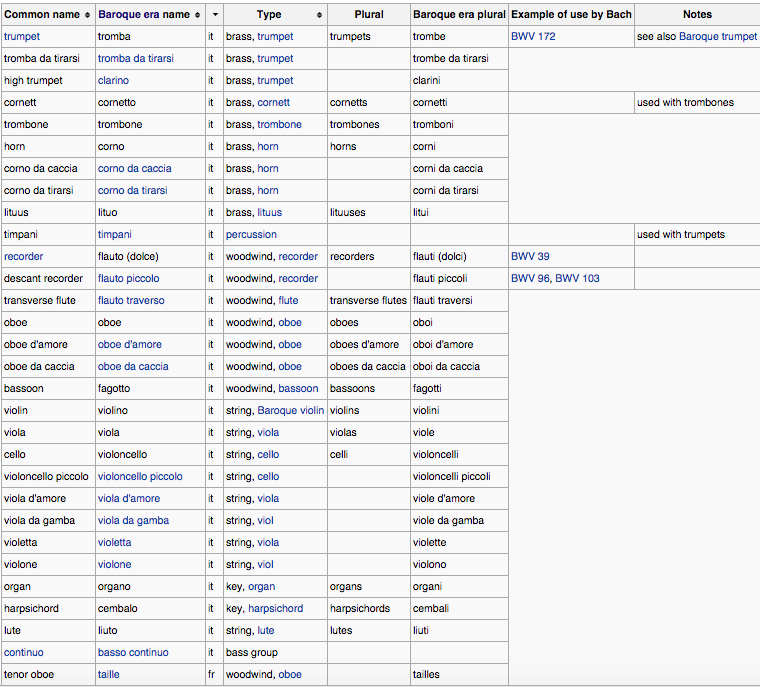Open the viola da gamba Baroque name link
This screenshot has height=687, width=760.
point(133,521)
